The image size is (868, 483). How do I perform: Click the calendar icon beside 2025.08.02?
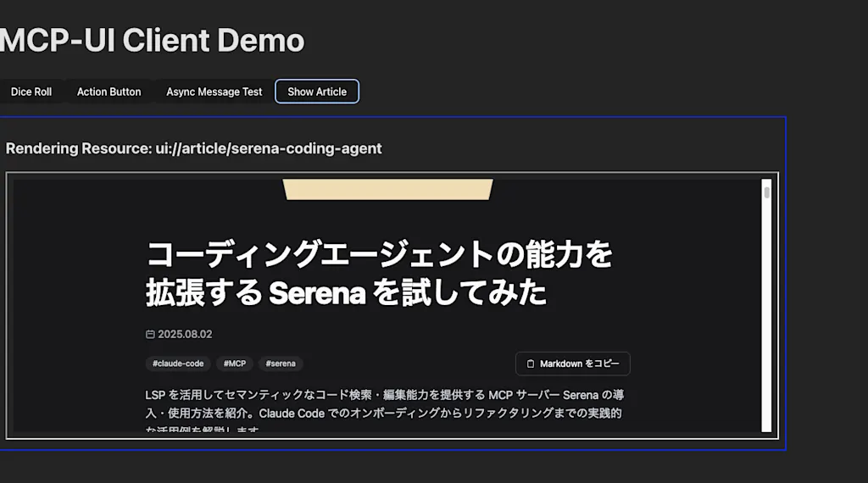coord(150,334)
